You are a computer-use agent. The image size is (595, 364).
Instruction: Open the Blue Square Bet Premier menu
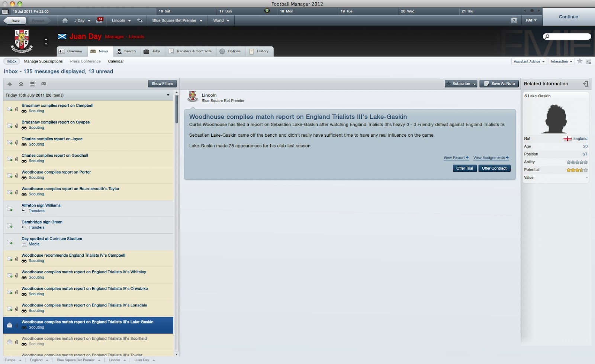[x=177, y=20]
